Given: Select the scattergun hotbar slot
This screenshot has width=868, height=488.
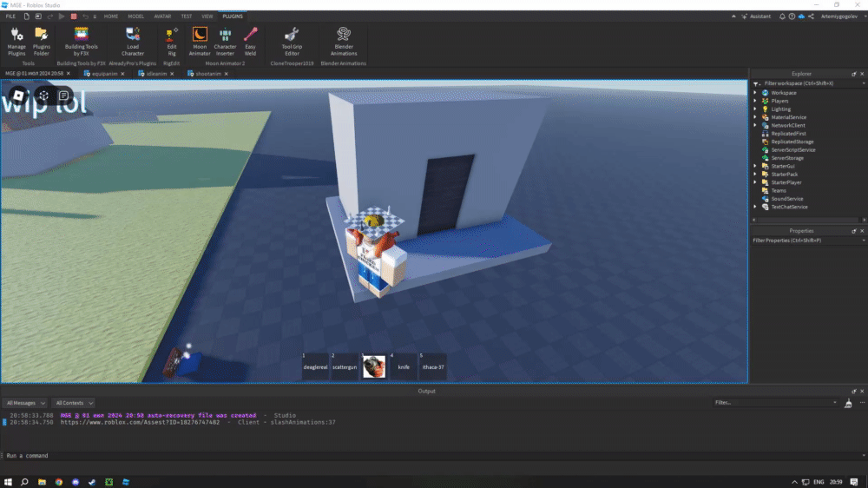Looking at the screenshot, I should (x=345, y=366).
